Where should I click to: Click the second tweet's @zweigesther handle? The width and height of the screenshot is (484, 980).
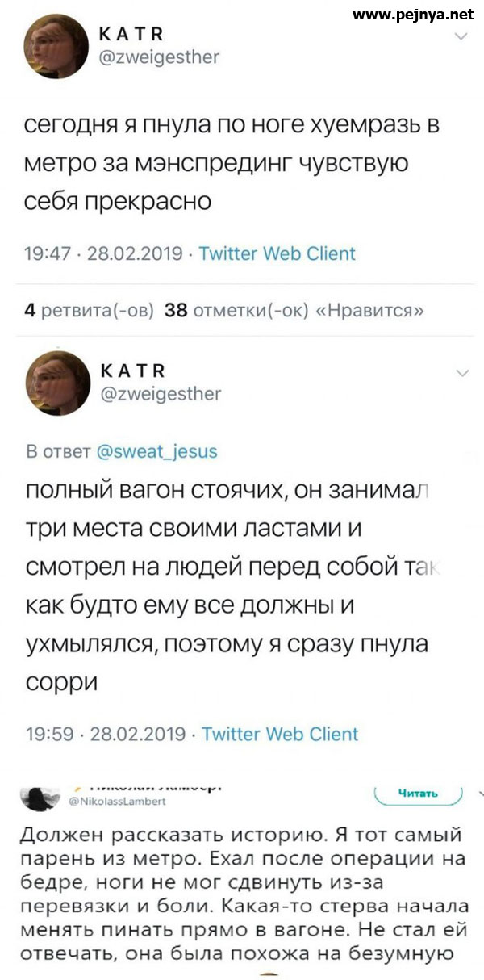click(159, 393)
